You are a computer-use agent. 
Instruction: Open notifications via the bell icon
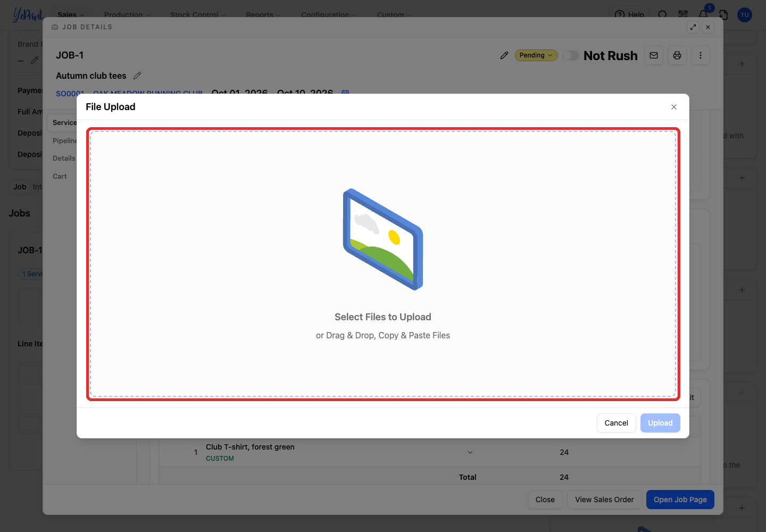click(703, 14)
